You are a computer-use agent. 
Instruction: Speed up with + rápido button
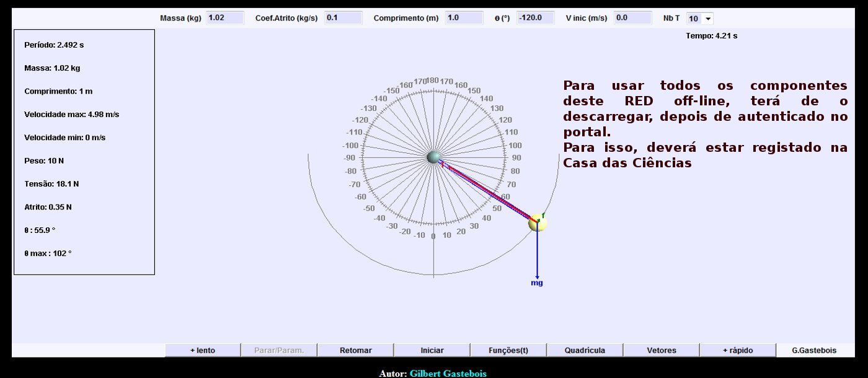pyautogui.click(x=738, y=350)
